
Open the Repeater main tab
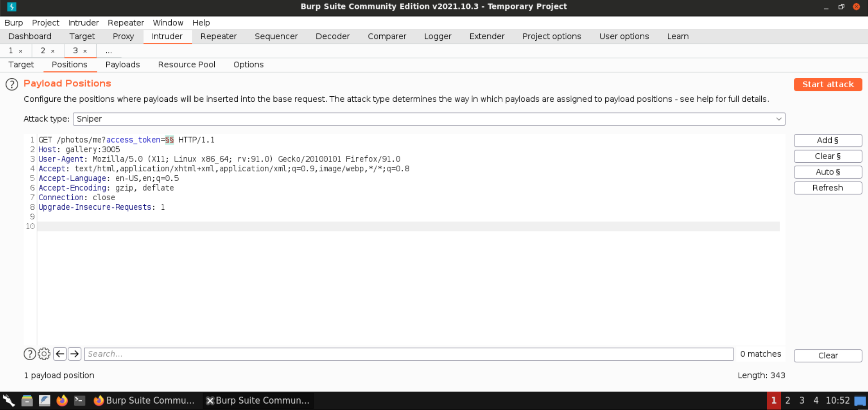click(x=218, y=37)
